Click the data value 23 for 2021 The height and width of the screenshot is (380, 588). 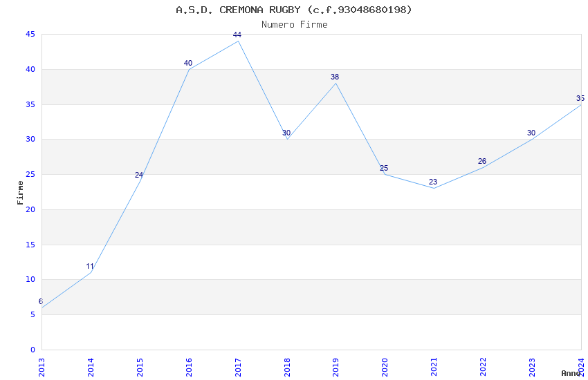tap(433, 182)
